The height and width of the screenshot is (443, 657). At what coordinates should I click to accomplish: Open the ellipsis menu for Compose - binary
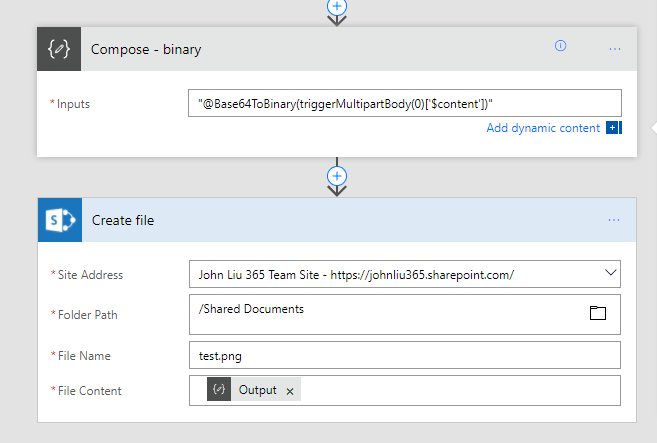[x=615, y=48]
